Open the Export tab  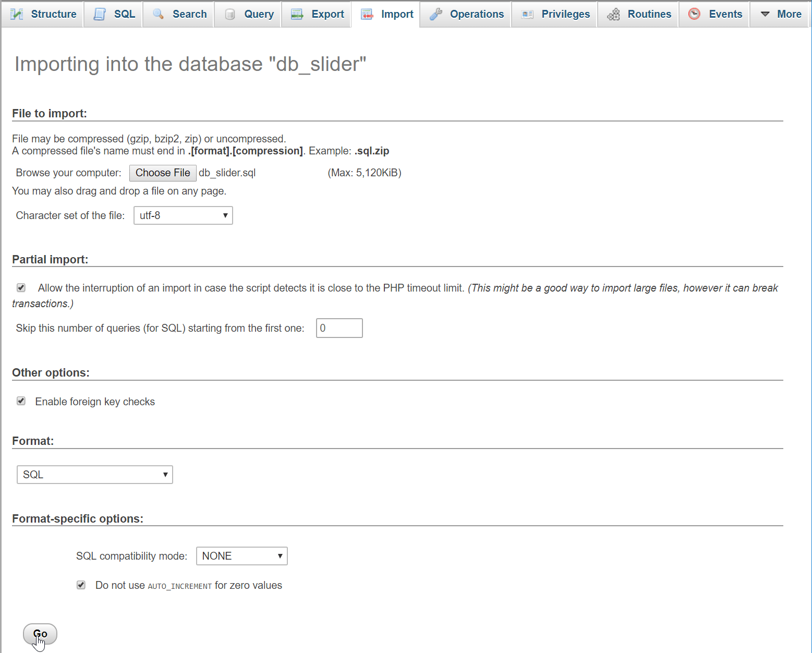[x=317, y=14]
